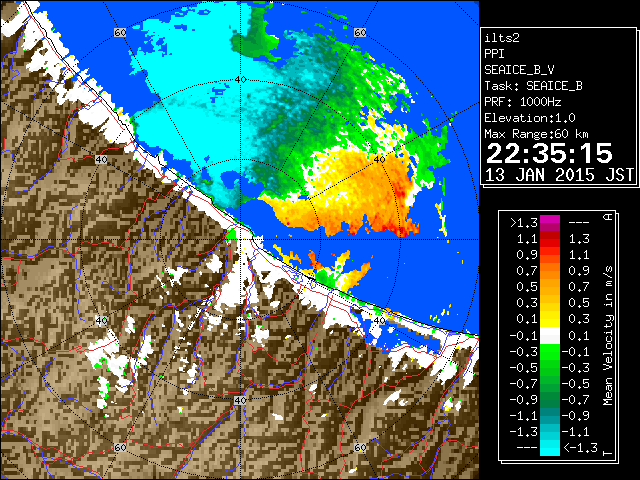
Task: Click the 'PRF: 1000Hz' line
Action: (x=523, y=102)
